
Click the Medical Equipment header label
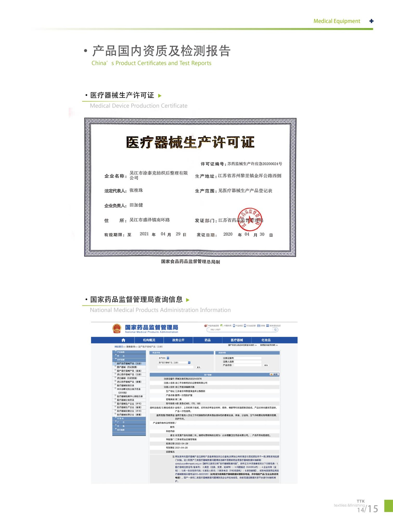337,21
